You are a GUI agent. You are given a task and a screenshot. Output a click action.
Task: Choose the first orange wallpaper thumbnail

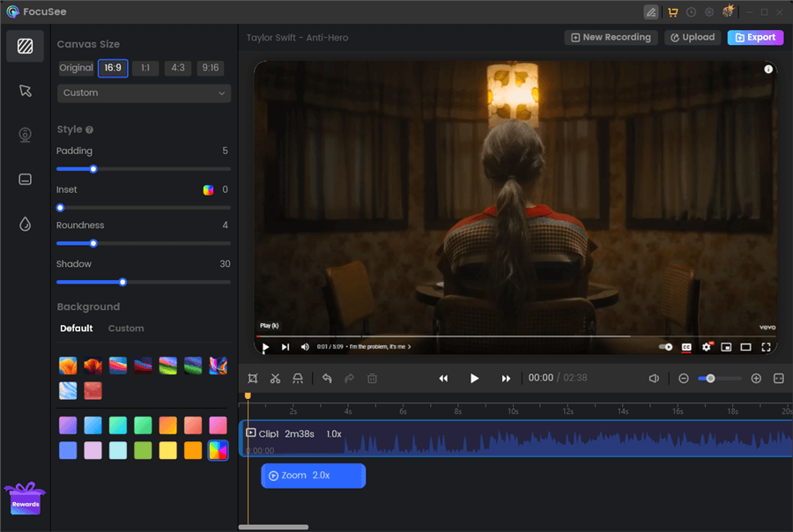point(68,366)
